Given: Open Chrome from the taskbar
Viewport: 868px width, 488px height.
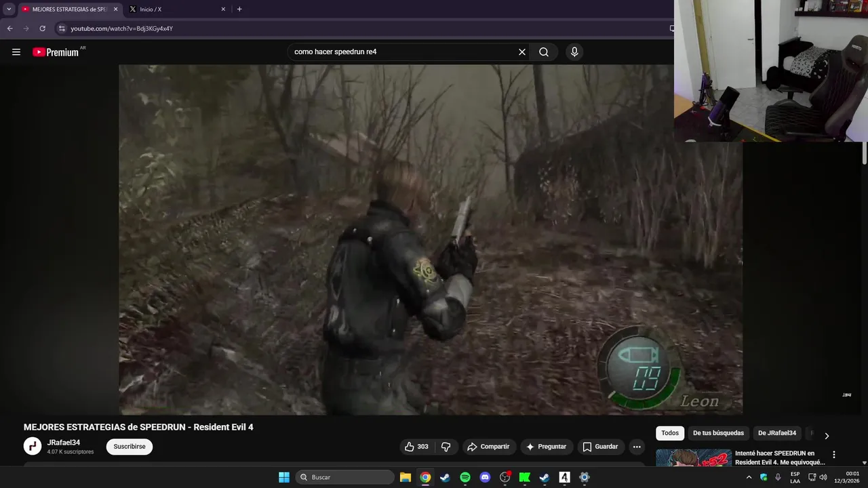Looking at the screenshot, I should [x=425, y=477].
